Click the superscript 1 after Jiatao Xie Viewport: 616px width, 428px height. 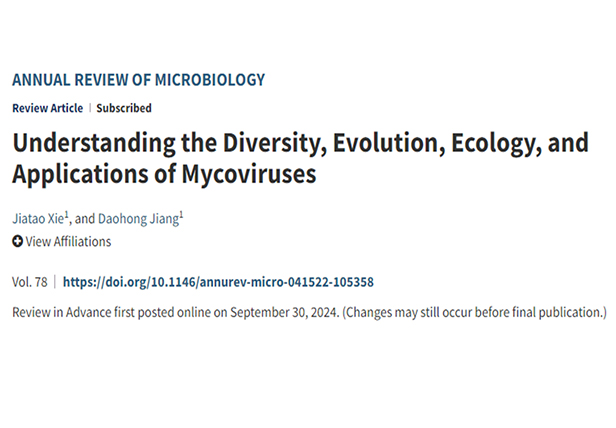pyautogui.click(x=68, y=213)
